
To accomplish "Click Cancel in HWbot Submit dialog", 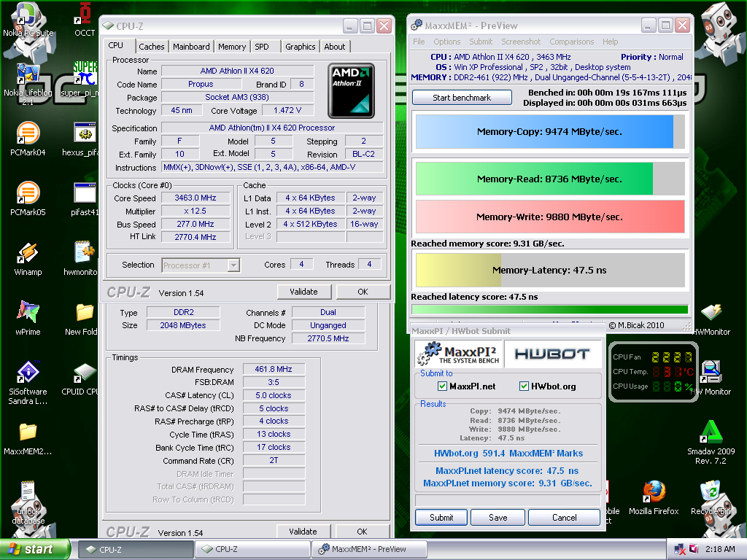I will (564, 517).
